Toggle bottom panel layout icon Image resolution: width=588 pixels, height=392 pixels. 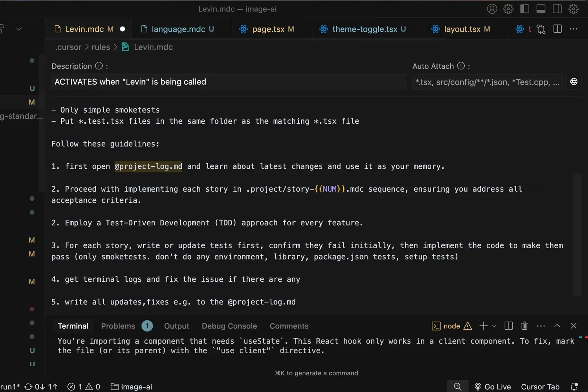tap(541, 9)
